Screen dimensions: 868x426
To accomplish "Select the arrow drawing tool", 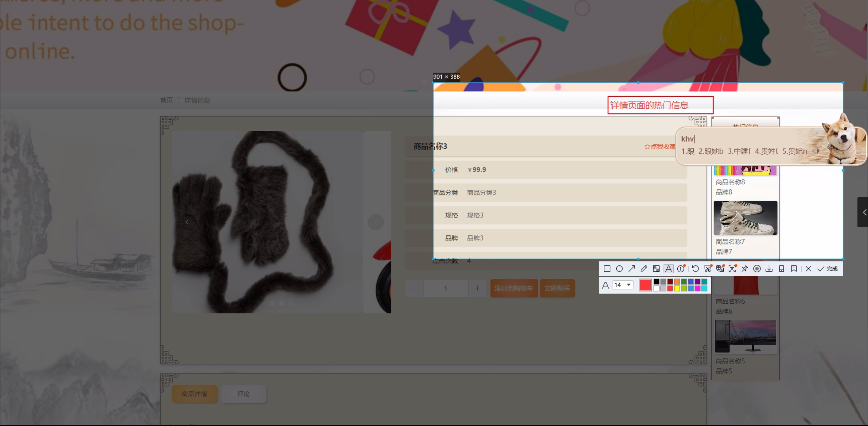I will 632,269.
